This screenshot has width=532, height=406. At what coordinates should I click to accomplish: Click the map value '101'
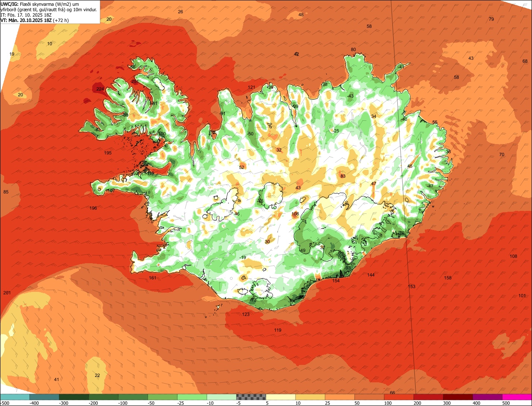pyautogui.click(x=522, y=296)
